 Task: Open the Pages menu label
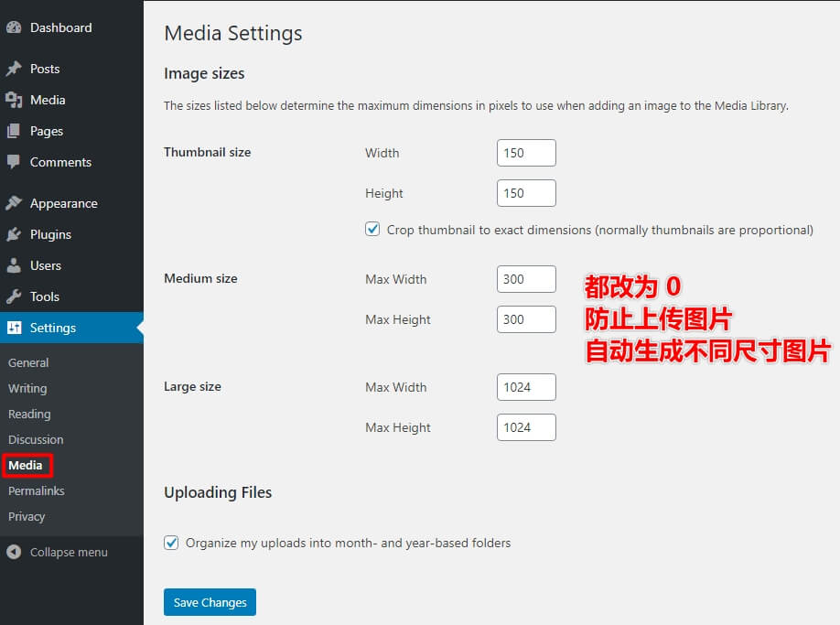pos(47,131)
